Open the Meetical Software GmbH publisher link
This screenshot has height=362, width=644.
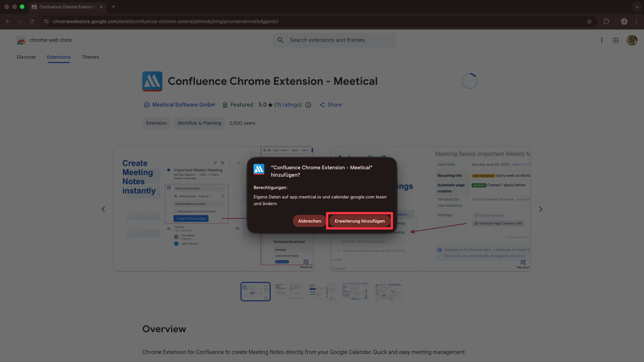(183, 105)
